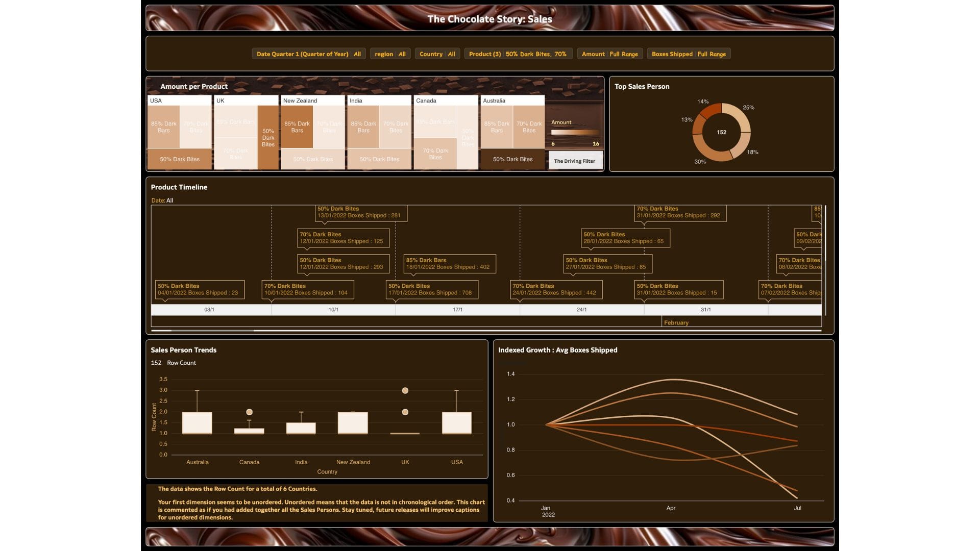The image size is (980, 551).
Task: Open the Date Quarter filter chip
Action: tap(308, 54)
